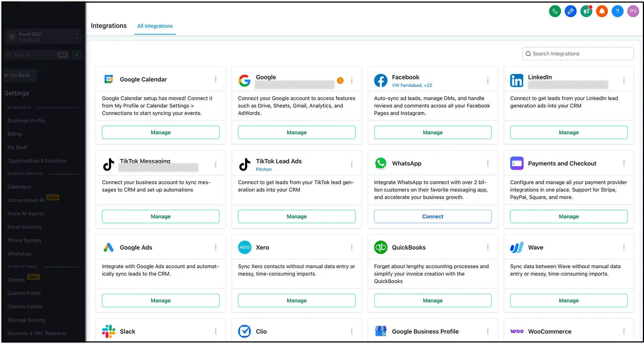Open the options menu on Xero card
The image size is (644, 344).
352,247
